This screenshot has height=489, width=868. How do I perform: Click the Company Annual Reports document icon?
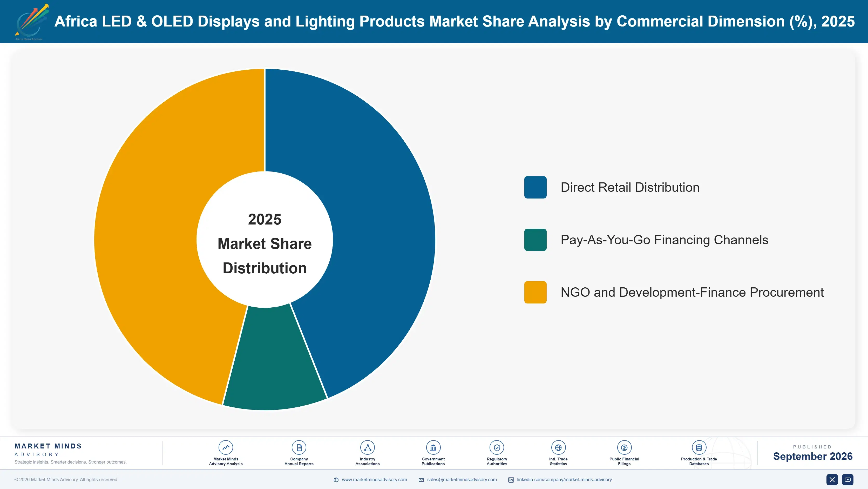pyautogui.click(x=299, y=447)
